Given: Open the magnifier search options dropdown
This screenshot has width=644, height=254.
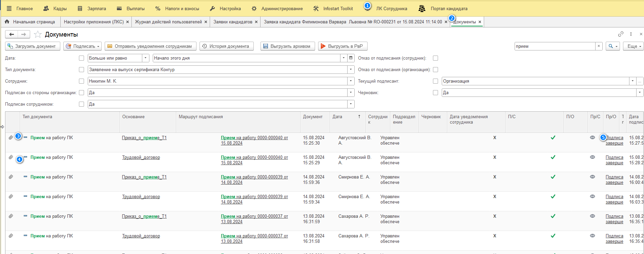Looking at the screenshot, I should tap(613, 46).
